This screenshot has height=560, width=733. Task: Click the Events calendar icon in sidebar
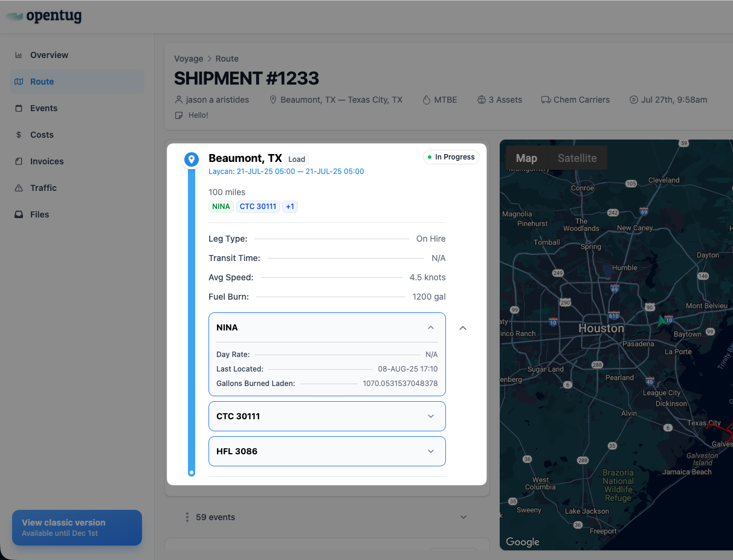click(x=19, y=108)
